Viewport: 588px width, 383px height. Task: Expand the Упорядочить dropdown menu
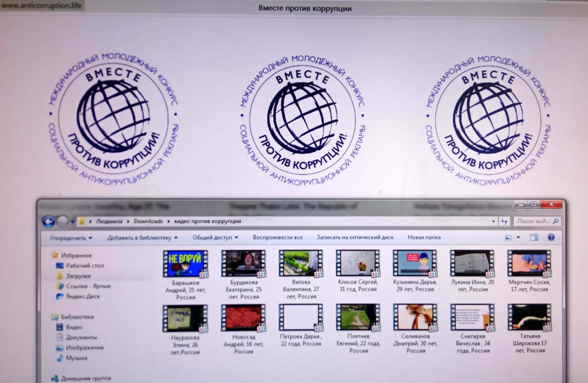click(x=71, y=238)
